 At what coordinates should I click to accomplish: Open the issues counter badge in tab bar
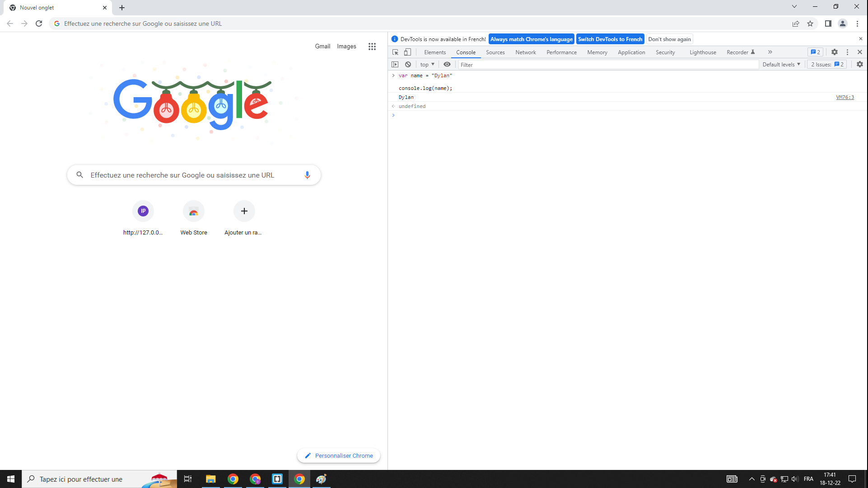coord(816,52)
